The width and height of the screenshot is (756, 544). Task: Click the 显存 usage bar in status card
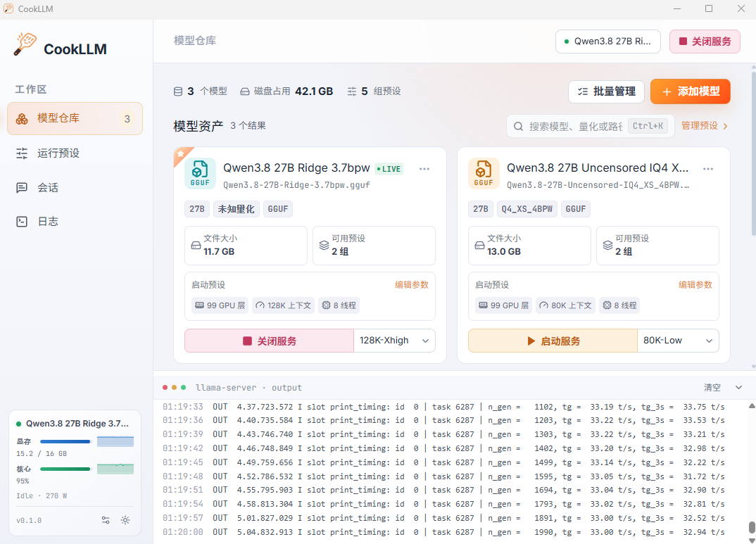coord(65,441)
